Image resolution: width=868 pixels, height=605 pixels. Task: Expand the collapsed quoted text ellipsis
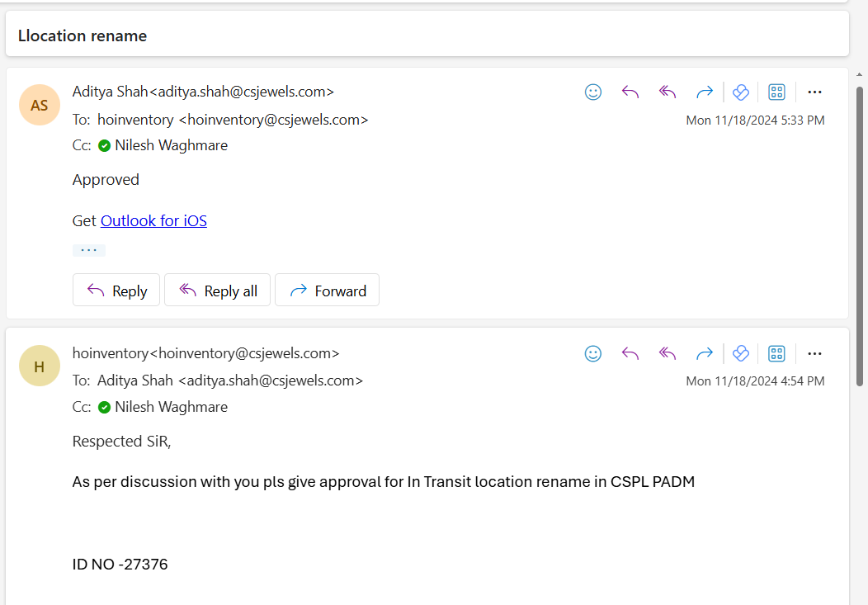88,250
